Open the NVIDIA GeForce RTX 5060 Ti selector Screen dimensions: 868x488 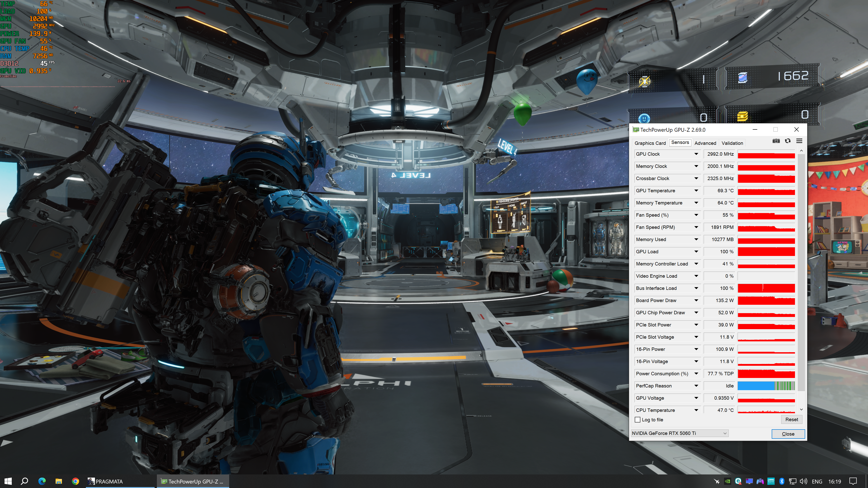click(x=679, y=433)
